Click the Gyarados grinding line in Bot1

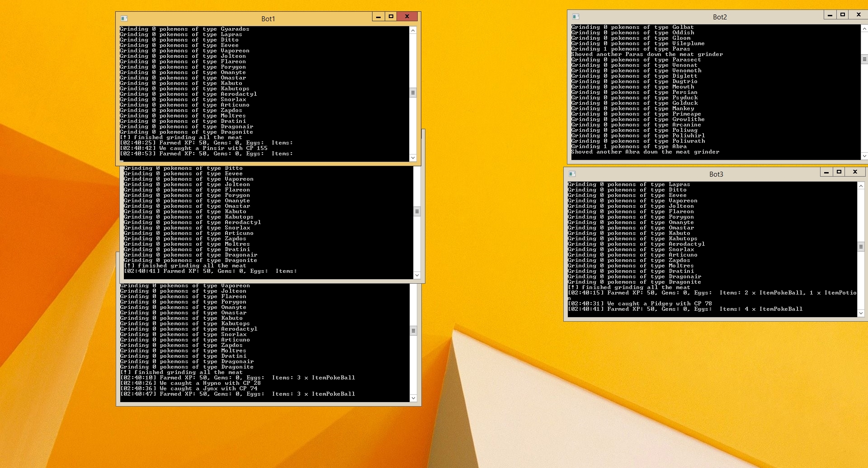pos(184,29)
